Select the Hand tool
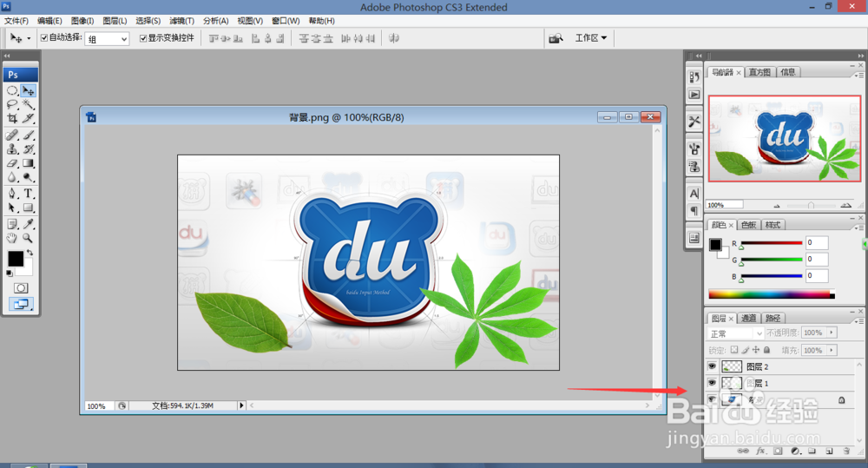 tap(12, 238)
